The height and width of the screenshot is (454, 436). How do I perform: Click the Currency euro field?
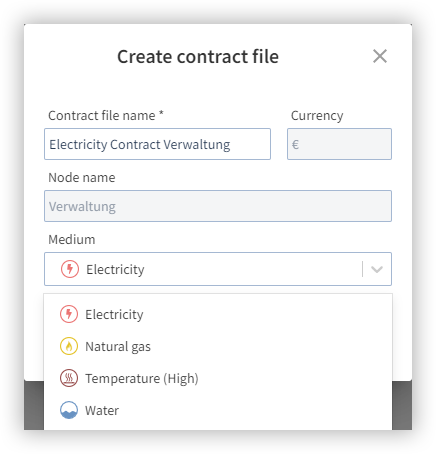coord(339,144)
